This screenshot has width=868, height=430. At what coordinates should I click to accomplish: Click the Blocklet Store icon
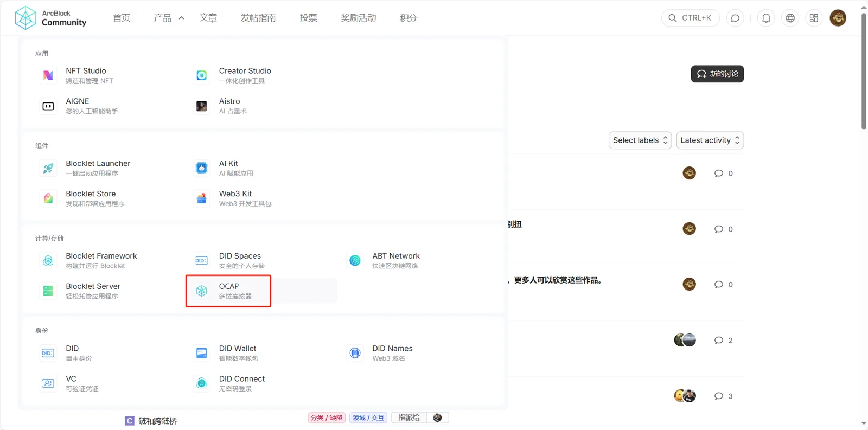48,198
